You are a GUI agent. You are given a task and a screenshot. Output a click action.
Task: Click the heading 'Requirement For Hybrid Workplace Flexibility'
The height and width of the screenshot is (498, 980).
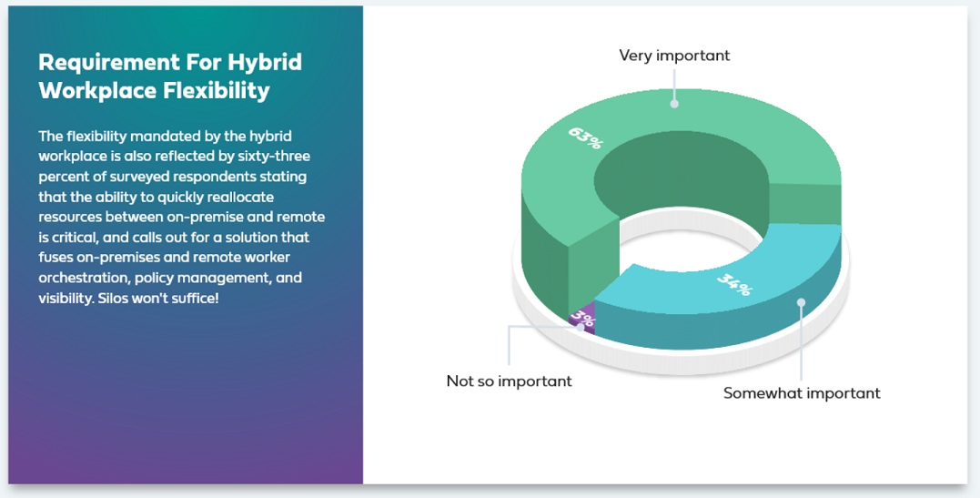(170, 76)
